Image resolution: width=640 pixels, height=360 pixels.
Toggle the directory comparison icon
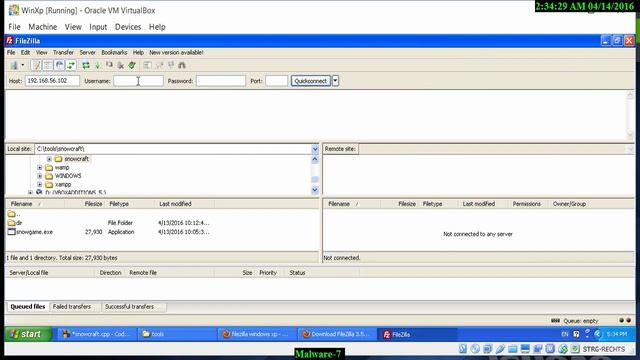[x=159, y=65]
